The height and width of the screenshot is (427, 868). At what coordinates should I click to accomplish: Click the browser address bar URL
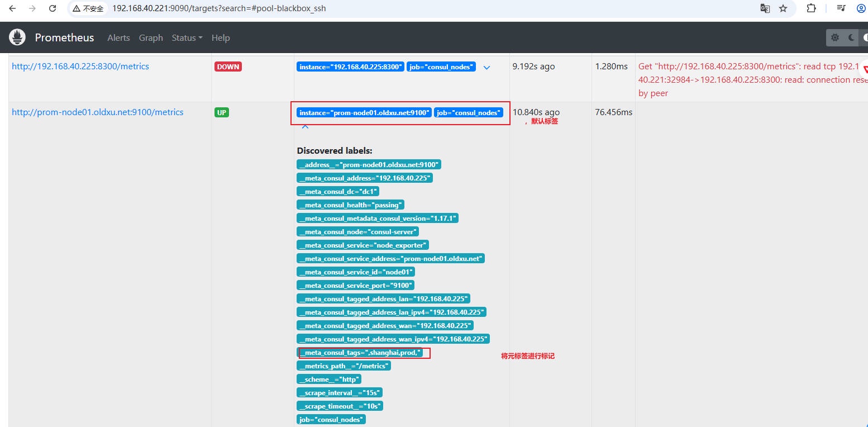pos(219,8)
